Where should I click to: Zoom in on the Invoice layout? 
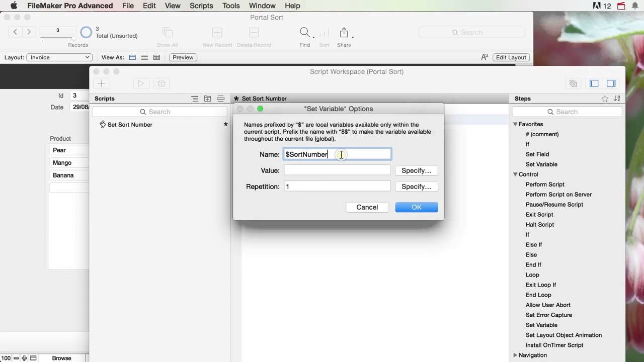click(24, 358)
